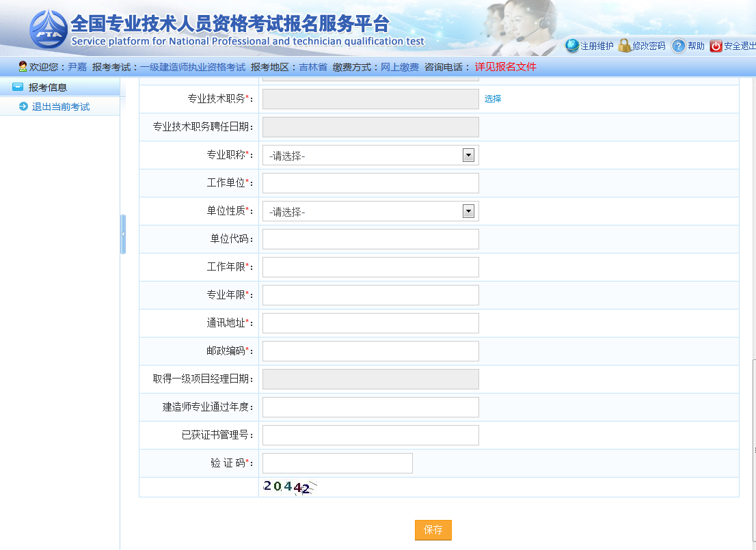Open the 单位性质 dropdown list

468,211
